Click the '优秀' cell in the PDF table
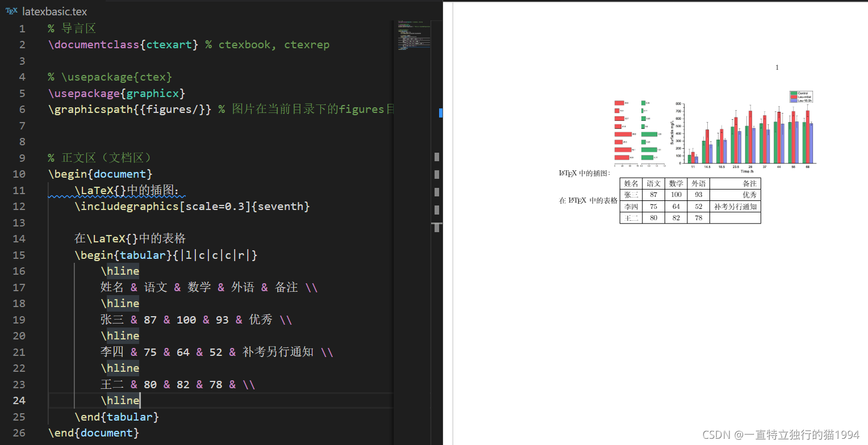Image resolution: width=868 pixels, height=445 pixels. [735, 195]
